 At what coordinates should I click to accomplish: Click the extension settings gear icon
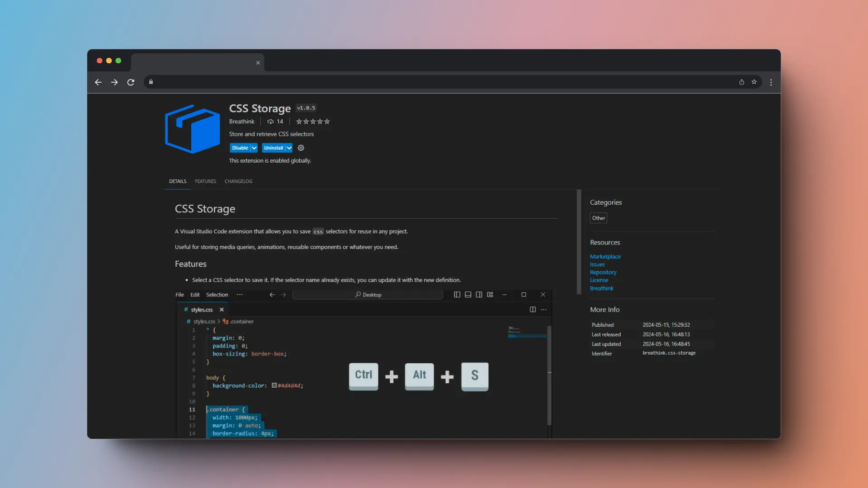[x=301, y=148]
